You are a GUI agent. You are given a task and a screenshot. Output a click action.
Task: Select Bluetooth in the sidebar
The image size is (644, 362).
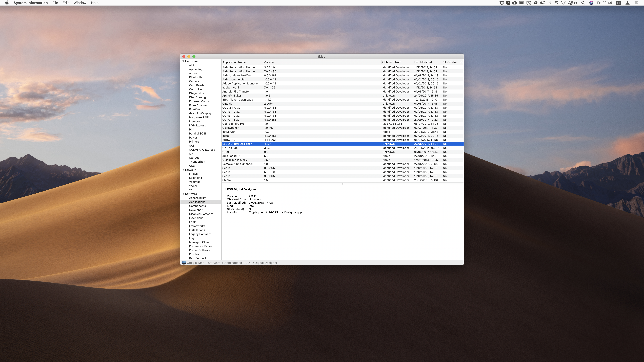click(x=195, y=77)
